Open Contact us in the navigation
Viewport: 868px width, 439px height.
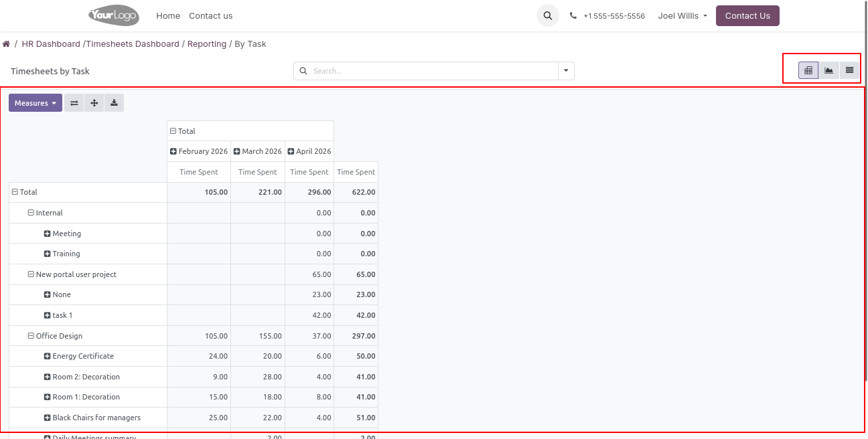[210, 16]
